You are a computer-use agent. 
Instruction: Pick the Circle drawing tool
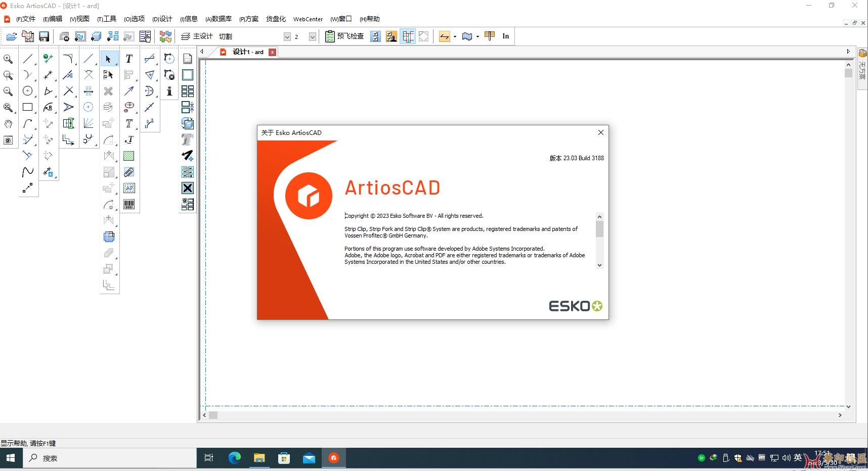click(28, 91)
